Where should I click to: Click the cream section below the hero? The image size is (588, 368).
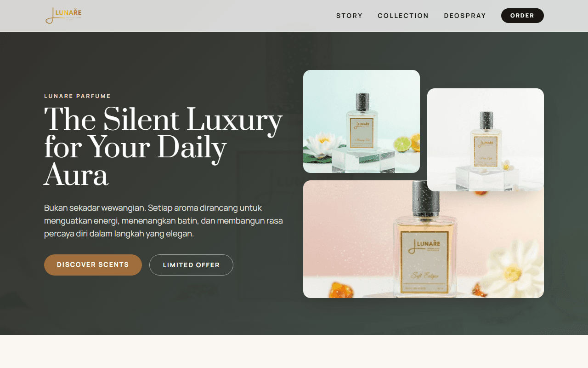(x=294, y=351)
